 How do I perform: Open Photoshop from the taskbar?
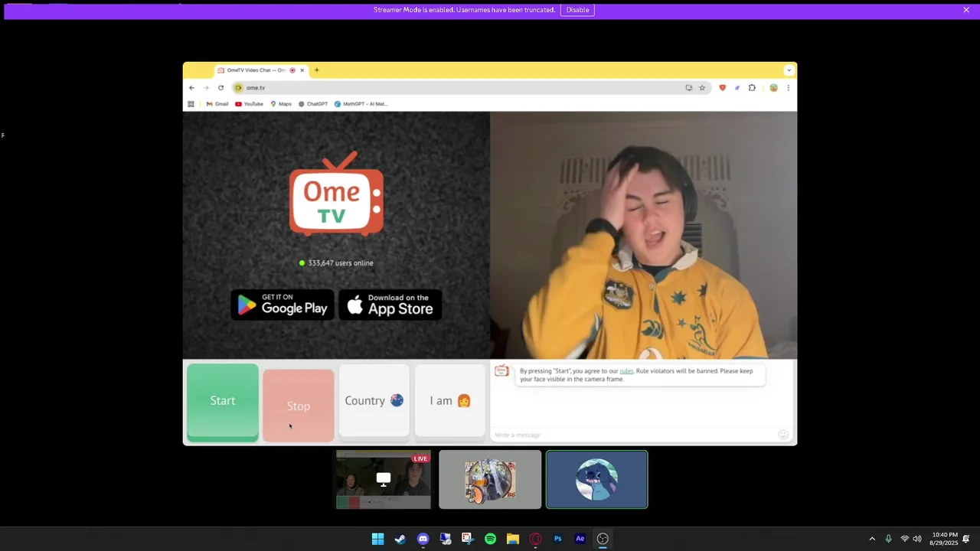pos(558,539)
